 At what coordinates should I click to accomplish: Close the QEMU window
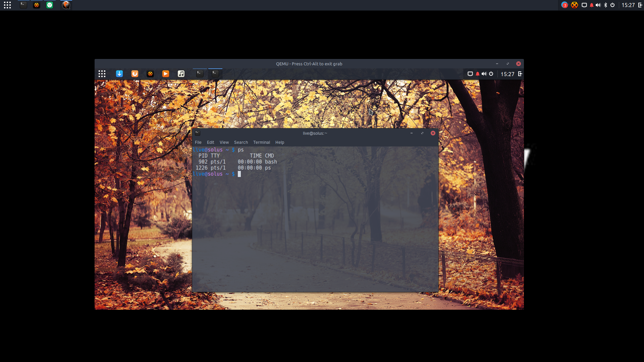click(x=519, y=64)
